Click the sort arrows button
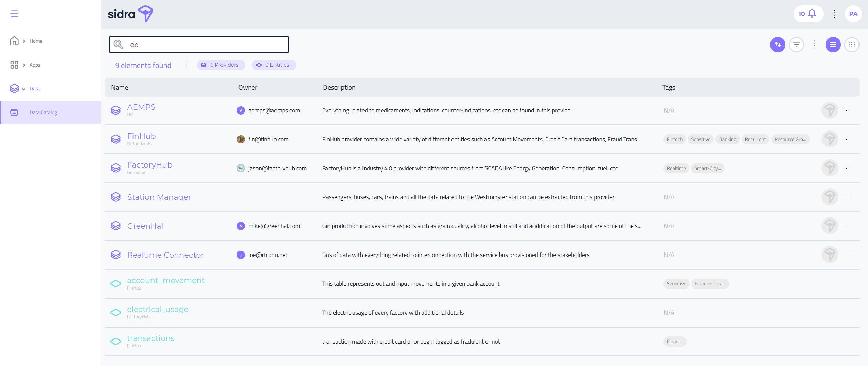This screenshot has width=868, height=366. click(777, 45)
